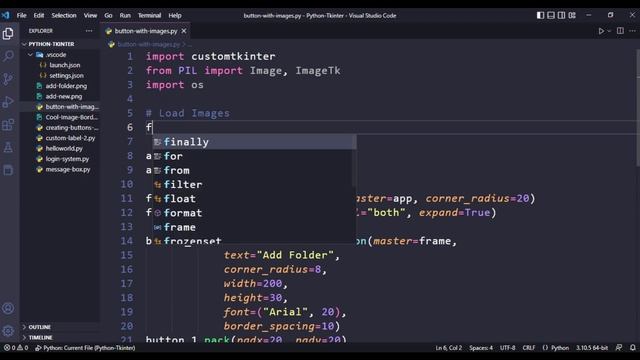The image size is (640, 360).
Task: Change line endings via CRLF
Action: click(x=529, y=348)
